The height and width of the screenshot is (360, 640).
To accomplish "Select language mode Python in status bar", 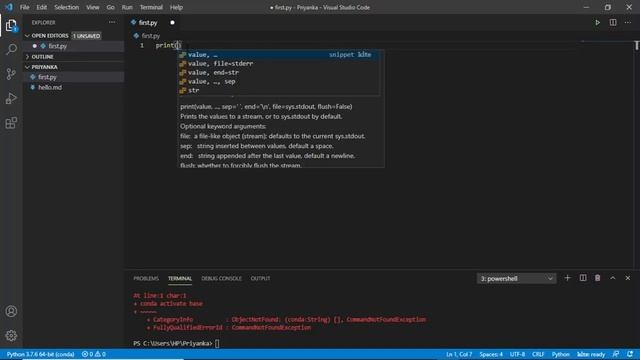I will pyautogui.click(x=560, y=354).
